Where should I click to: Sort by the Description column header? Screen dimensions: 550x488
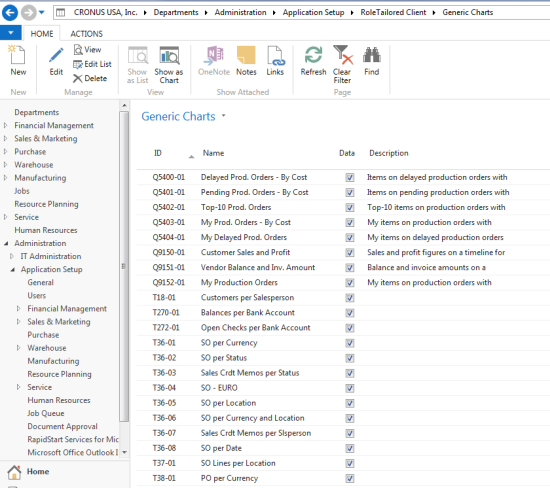[x=389, y=153]
